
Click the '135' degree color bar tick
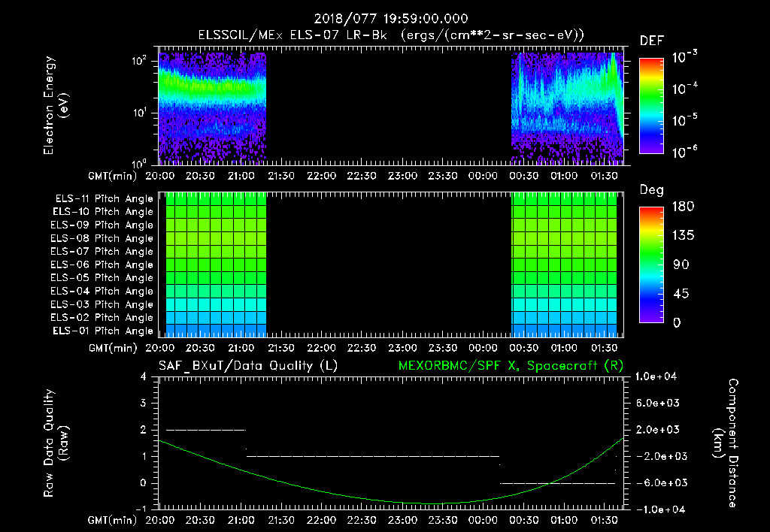(x=683, y=236)
